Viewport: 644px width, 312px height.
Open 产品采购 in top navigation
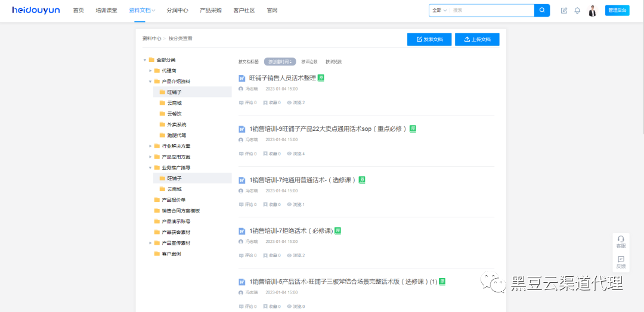(210, 11)
